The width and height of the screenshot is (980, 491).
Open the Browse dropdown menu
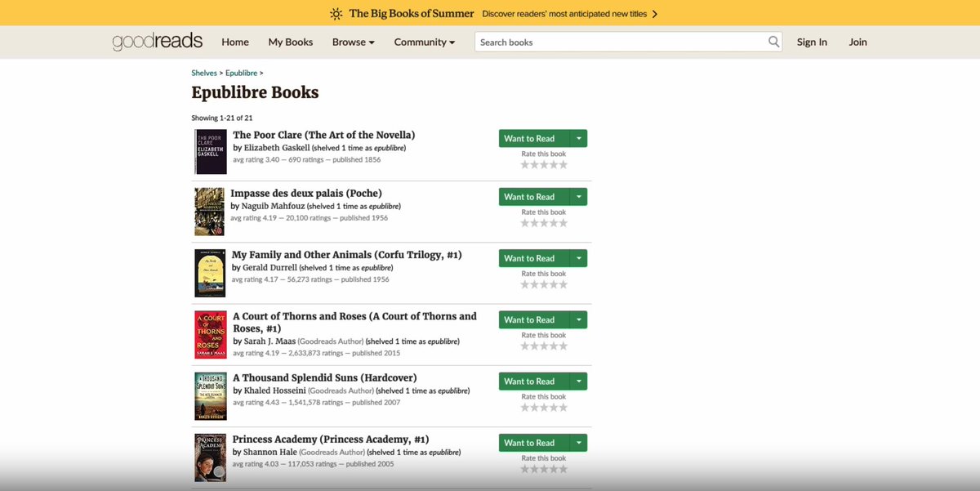coord(353,42)
